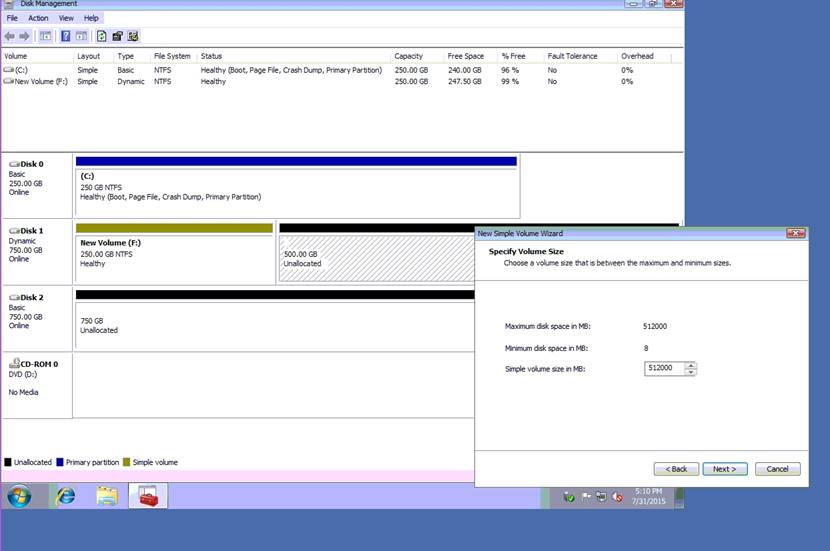
Task: Open Internet Explorer from the taskbar
Action: (66, 496)
